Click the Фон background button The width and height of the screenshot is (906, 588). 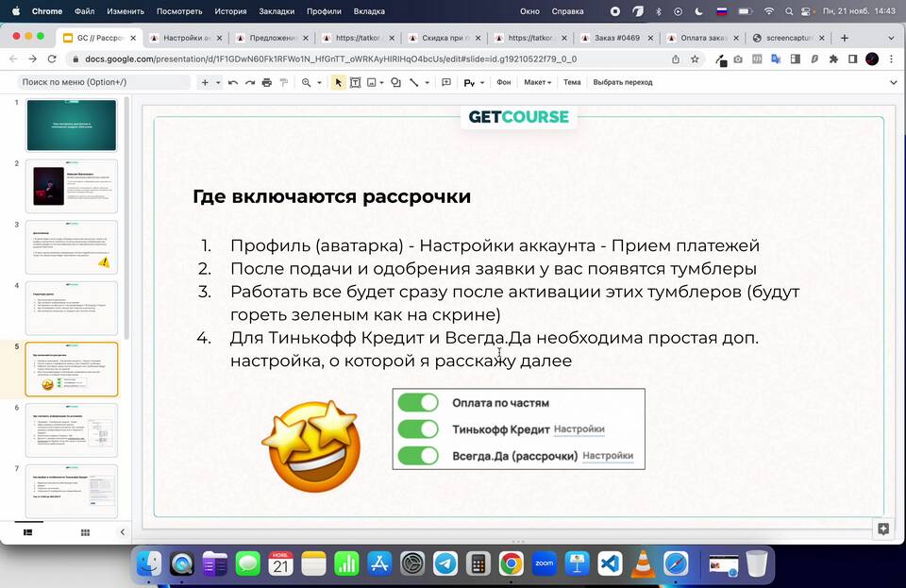[504, 83]
